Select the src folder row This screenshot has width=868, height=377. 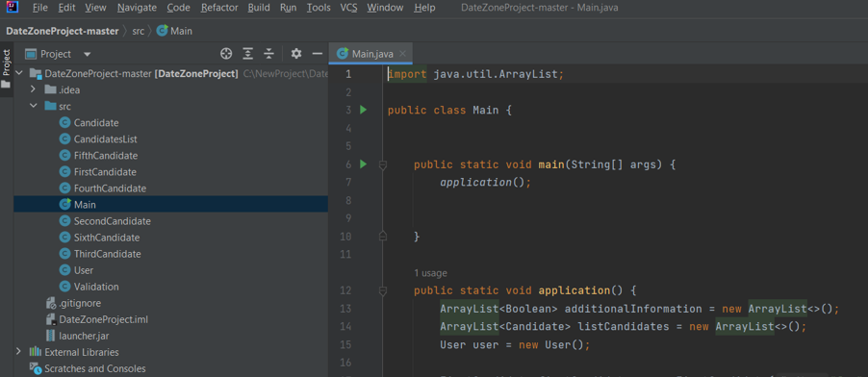(170, 107)
